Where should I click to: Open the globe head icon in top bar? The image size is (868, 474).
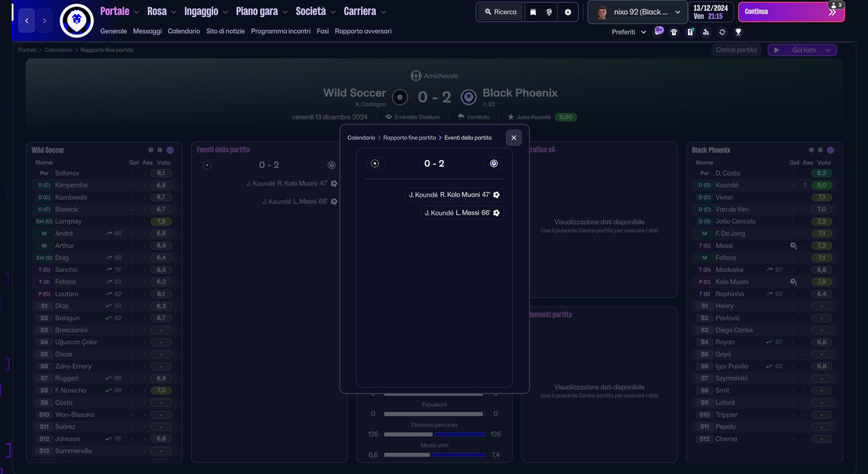click(x=549, y=12)
